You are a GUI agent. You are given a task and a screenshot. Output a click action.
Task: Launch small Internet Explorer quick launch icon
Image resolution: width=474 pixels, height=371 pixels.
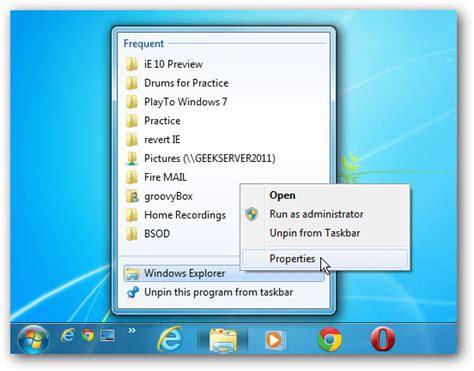(x=67, y=335)
